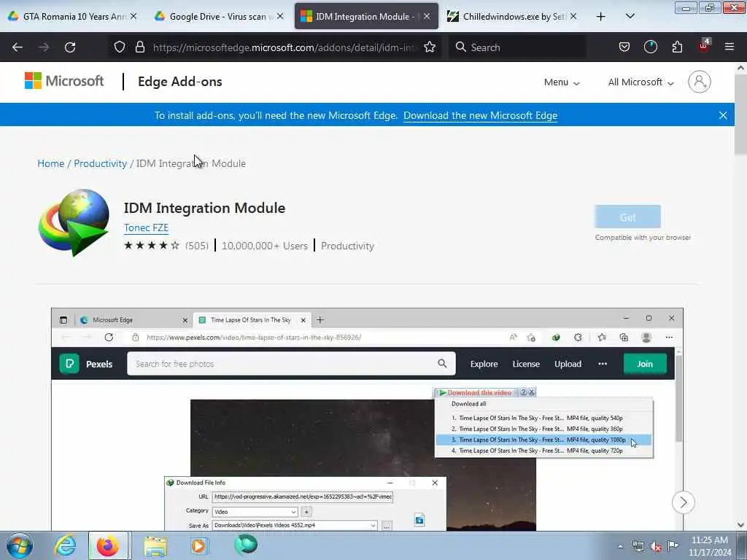Open the Windows Start orb
The height and width of the screenshot is (560, 747).
[20, 545]
